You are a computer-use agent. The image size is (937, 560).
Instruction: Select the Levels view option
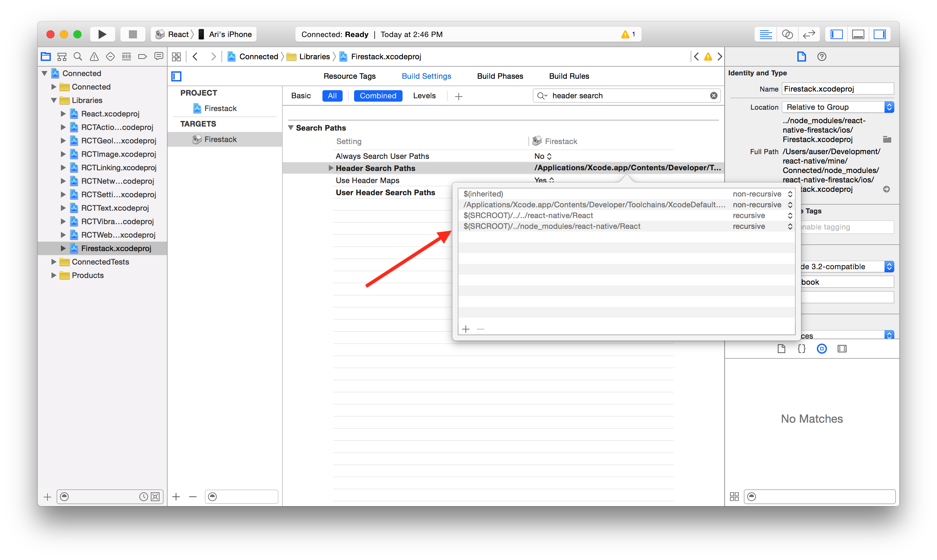coord(424,96)
